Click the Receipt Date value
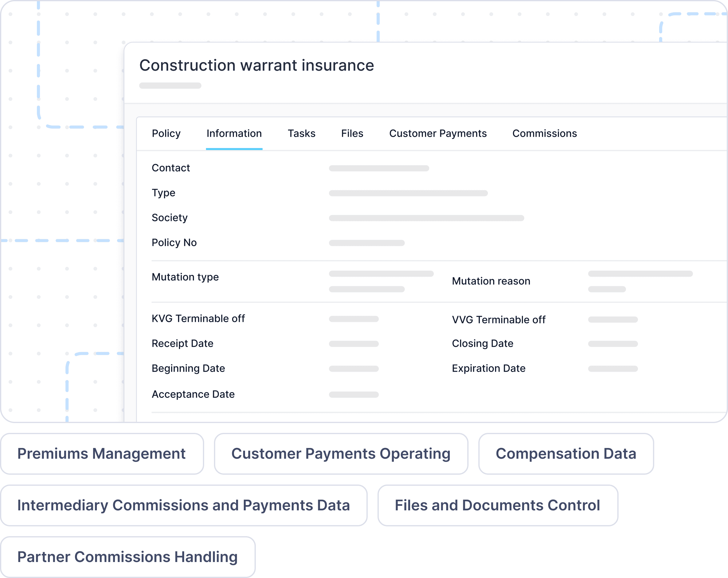Image resolution: width=728 pixels, height=578 pixels. coord(354,344)
